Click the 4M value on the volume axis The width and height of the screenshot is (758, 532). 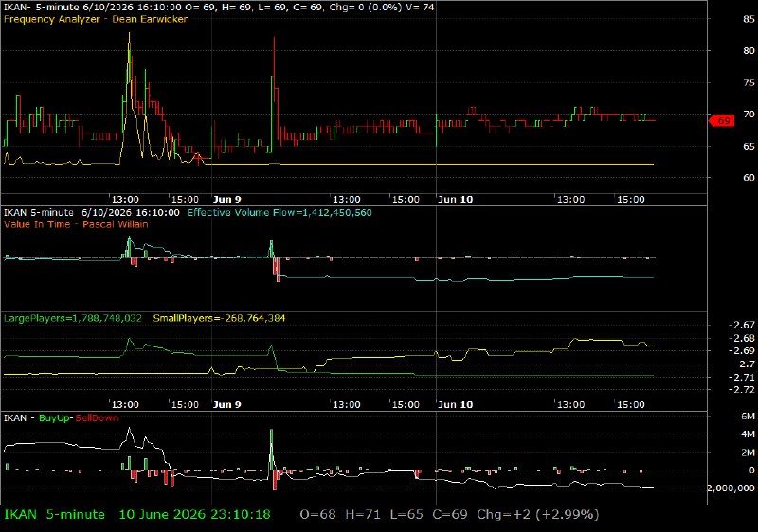point(748,434)
